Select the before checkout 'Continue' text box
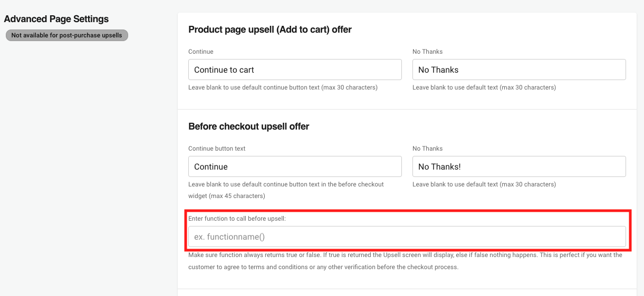This screenshot has width=644, height=296. pos(295,166)
